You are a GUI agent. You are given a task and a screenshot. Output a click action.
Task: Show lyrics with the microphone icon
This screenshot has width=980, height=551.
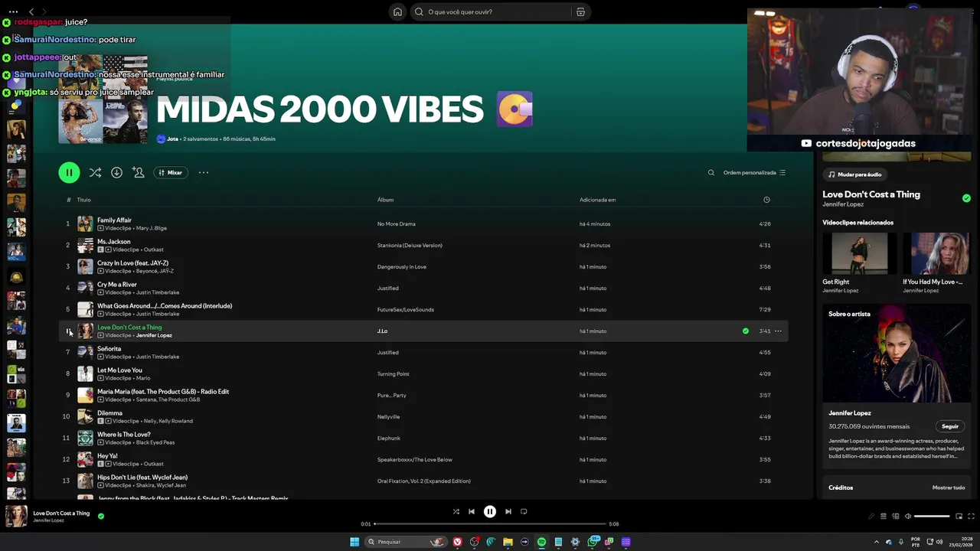click(x=871, y=516)
